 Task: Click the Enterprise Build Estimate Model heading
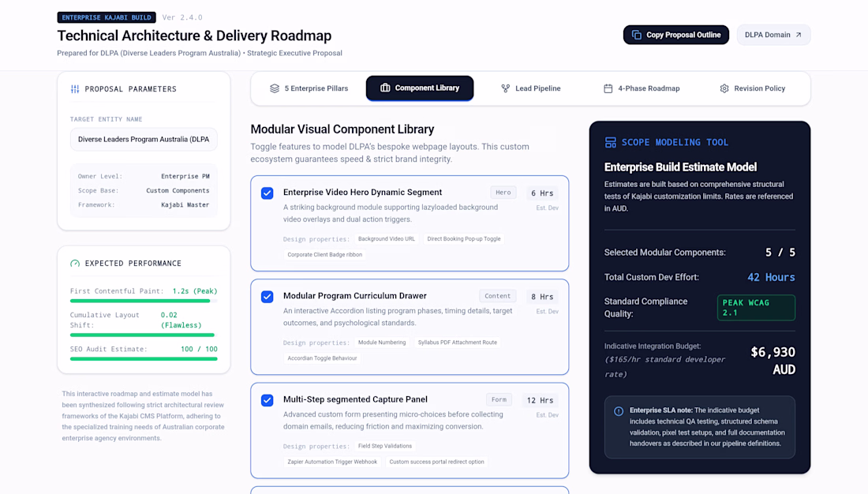click(x=680, y=167)
